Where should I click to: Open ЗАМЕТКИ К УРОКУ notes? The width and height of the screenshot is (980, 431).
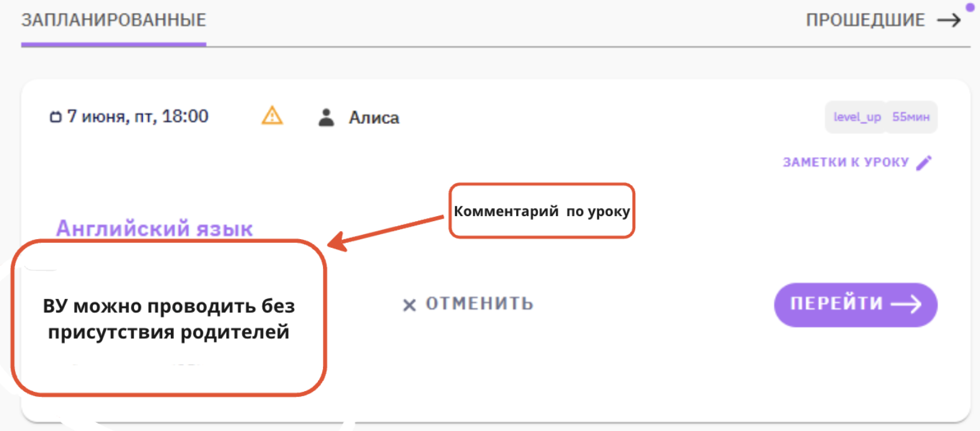coord(845,163)
